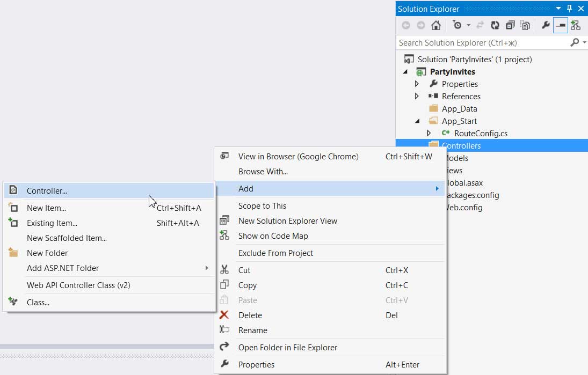Toggle Preview Selected Items button

[x=560, y=25]
